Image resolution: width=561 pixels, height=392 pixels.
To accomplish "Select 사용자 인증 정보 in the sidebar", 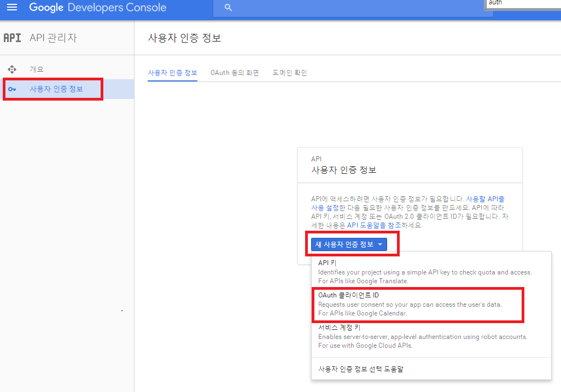I will [56, 89].
